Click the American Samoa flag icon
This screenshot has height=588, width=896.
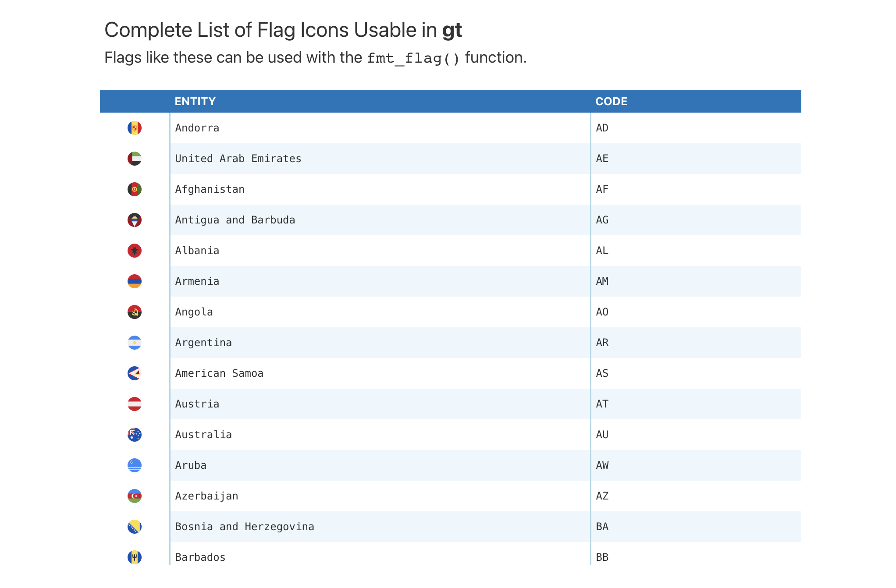click(135, 373)
